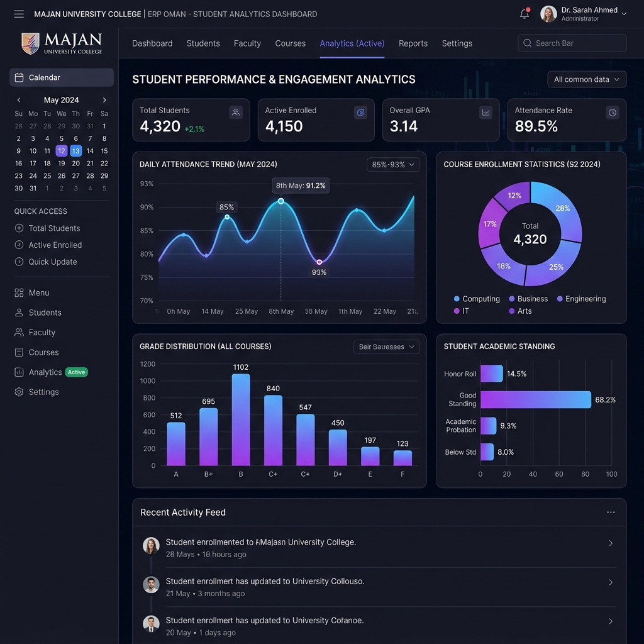Click the grade B bar labeled 1102
644x644 pixels.
tap(241, 419)
